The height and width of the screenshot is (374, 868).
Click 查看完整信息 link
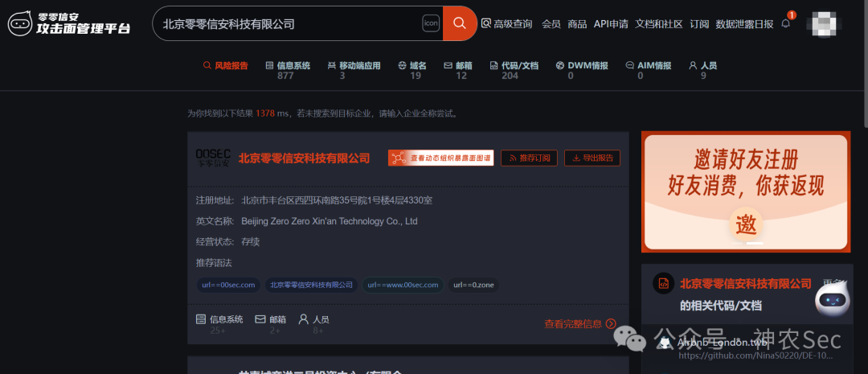click(580, 324)
